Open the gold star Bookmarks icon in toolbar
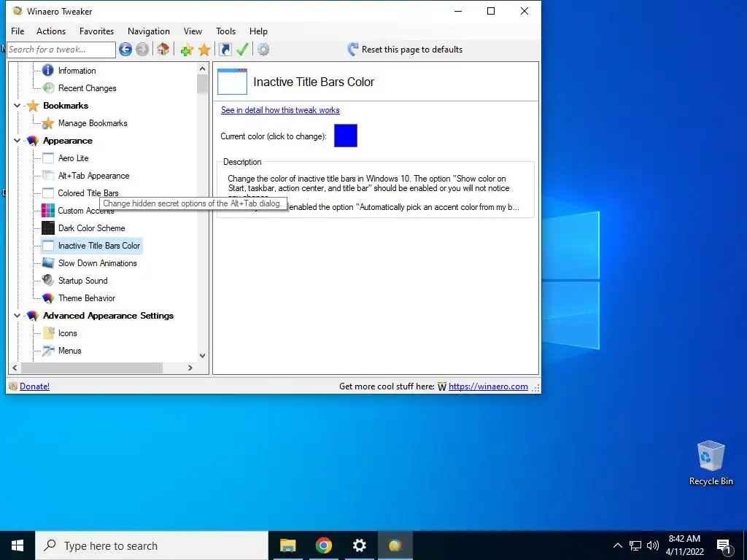The width and height of the screenshot is (747, 560). pos(204,50)
